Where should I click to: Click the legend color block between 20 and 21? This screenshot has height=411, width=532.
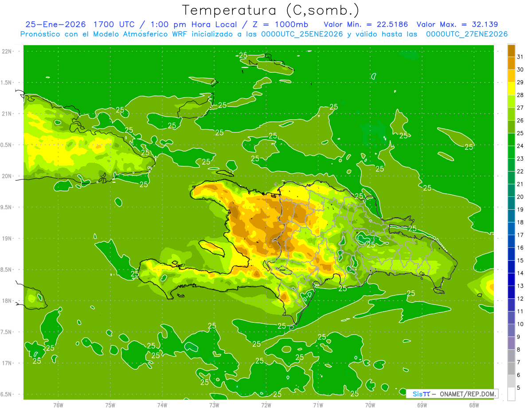(x=511, y=190)
